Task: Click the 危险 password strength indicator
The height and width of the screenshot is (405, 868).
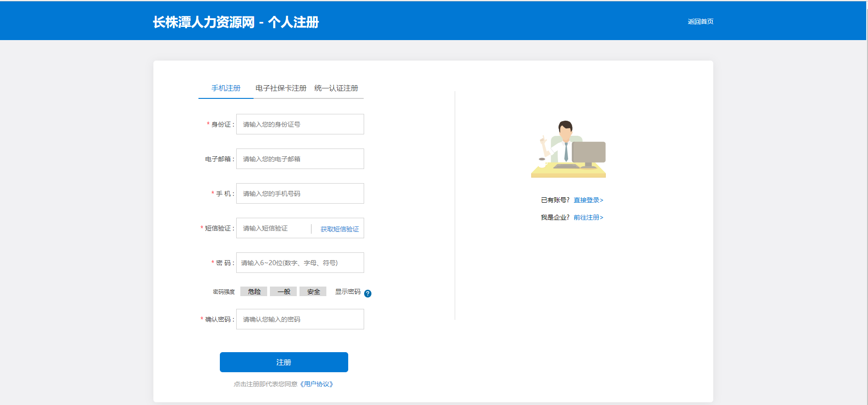Action: point(254,292)
